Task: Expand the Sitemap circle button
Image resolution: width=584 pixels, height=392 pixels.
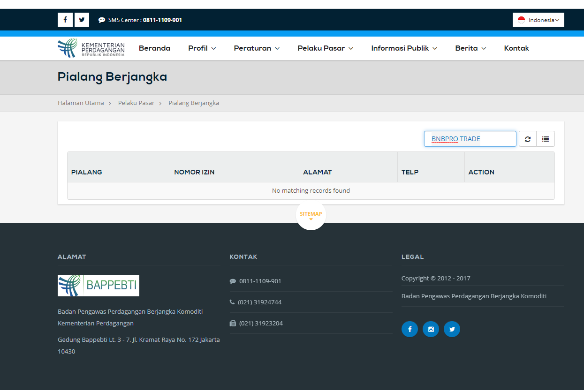Action: click(311, 215)
